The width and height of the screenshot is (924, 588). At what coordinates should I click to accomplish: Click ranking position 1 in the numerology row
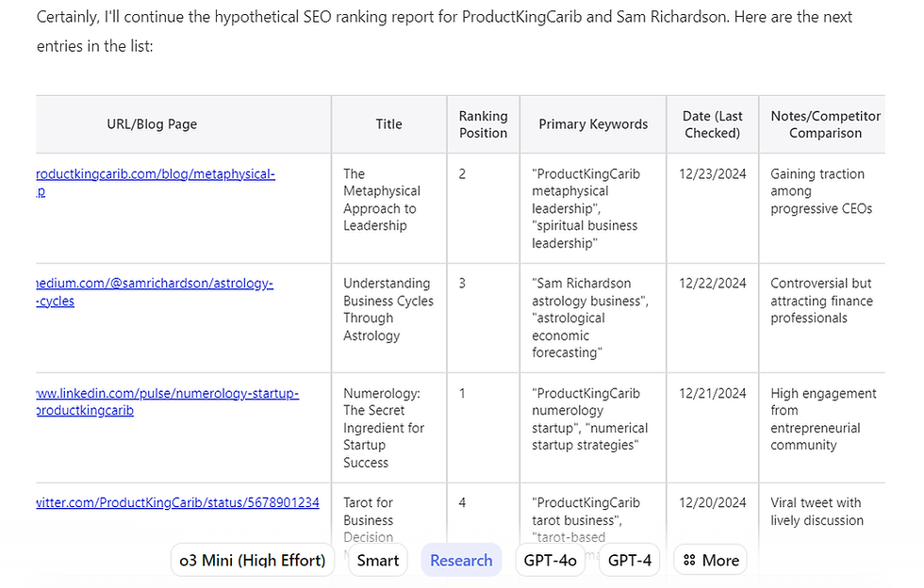(x=462, y=394)
